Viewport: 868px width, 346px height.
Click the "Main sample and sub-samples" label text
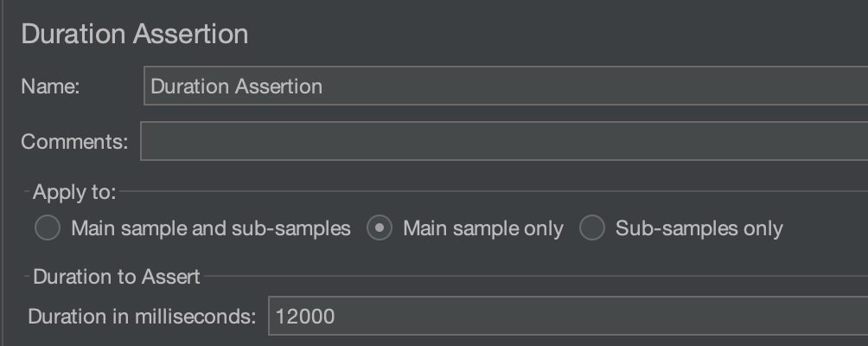click(x=211, y=228)
